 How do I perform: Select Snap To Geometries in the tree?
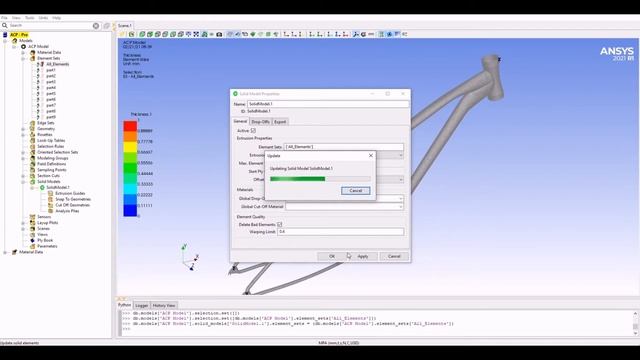click(73, 199)
